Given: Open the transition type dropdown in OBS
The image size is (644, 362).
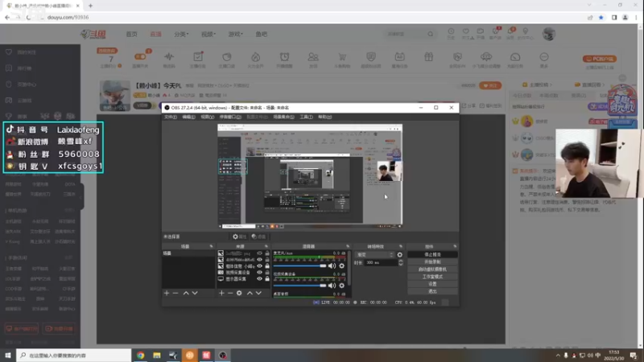Looking at the screenshot, I should (374, 255).
